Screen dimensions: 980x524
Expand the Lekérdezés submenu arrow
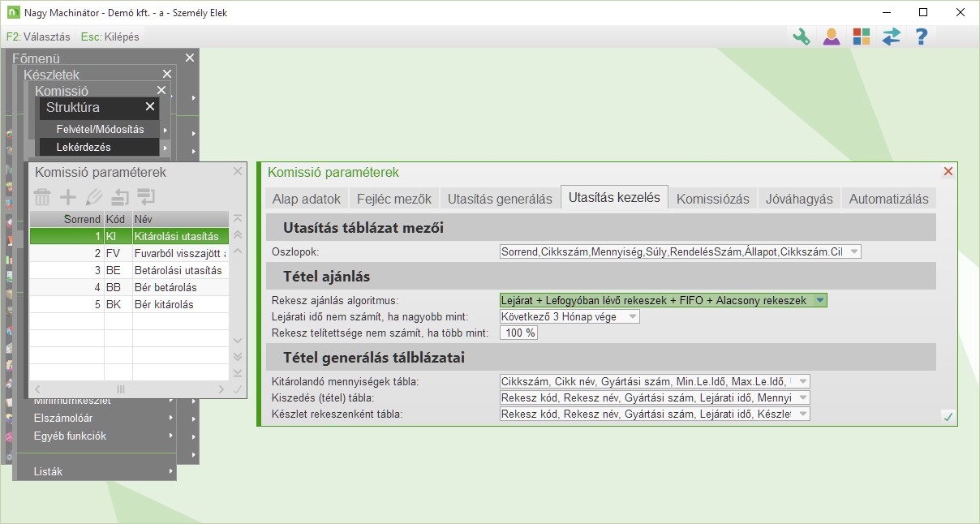[x=165, y=147]
